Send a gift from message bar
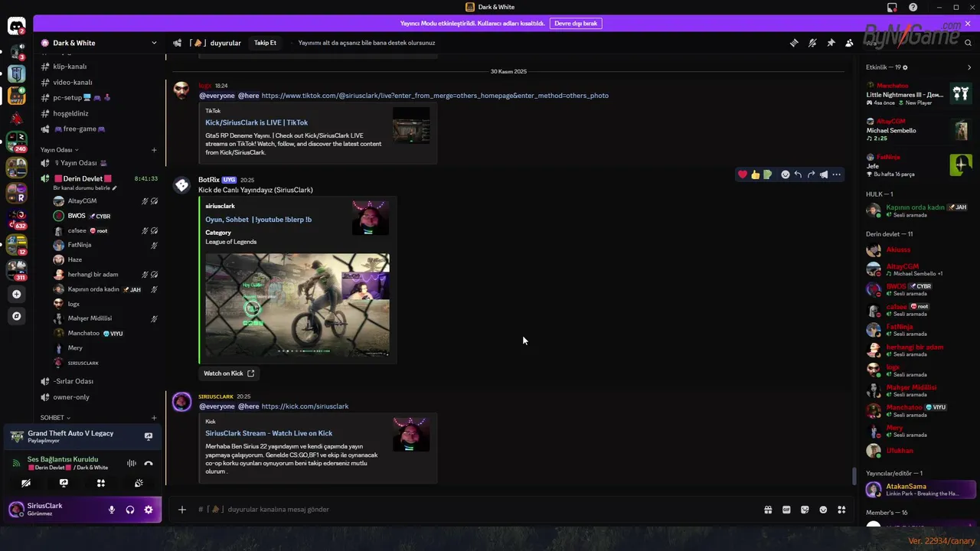 (x=768, y=510)
